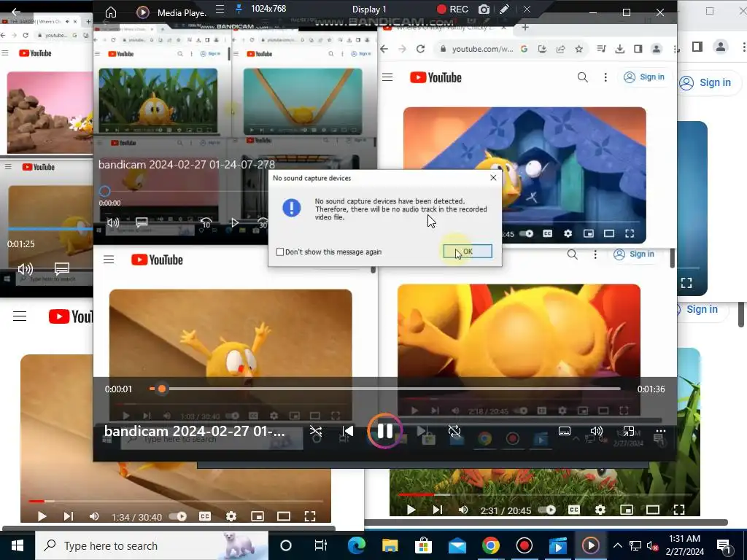This screenshot has height=560, width=747.
Task: Click Sign in on top-right recorded YouTube page
Action: (645, 77)
